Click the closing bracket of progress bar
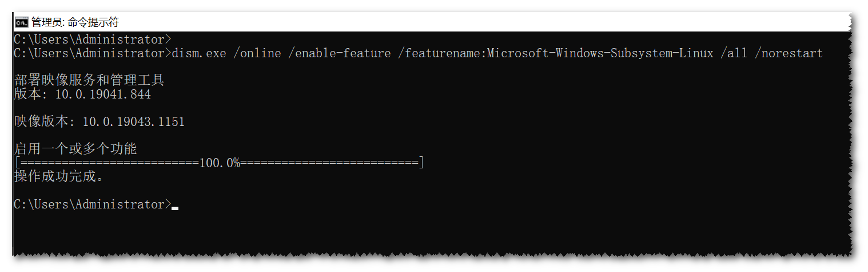This screenshot has width=868, height=272. (x=421, y=163)
